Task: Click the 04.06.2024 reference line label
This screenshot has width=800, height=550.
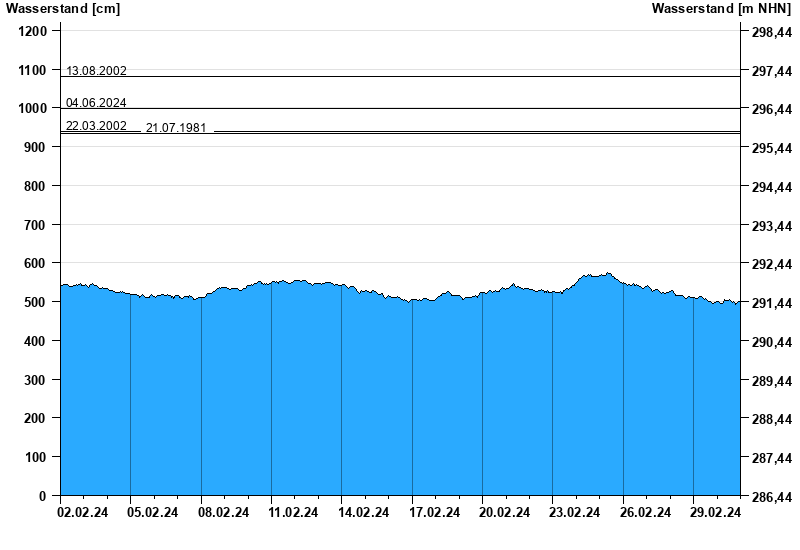Action: (x=96, y=103)
